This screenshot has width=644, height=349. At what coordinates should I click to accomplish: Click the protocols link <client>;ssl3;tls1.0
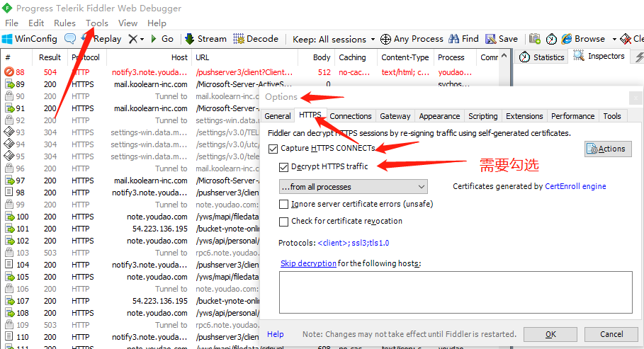click(354, 243)
